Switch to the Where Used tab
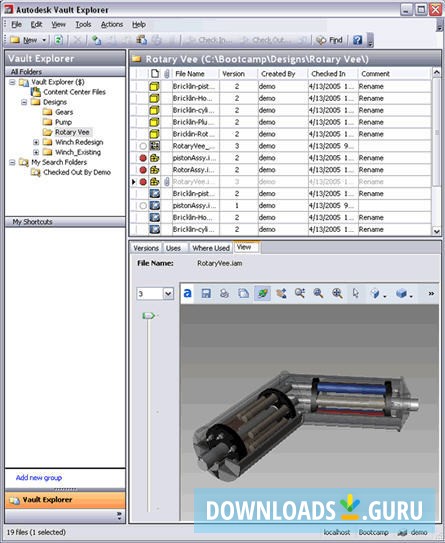Screen dimensions: 445x543 (211, 248)
